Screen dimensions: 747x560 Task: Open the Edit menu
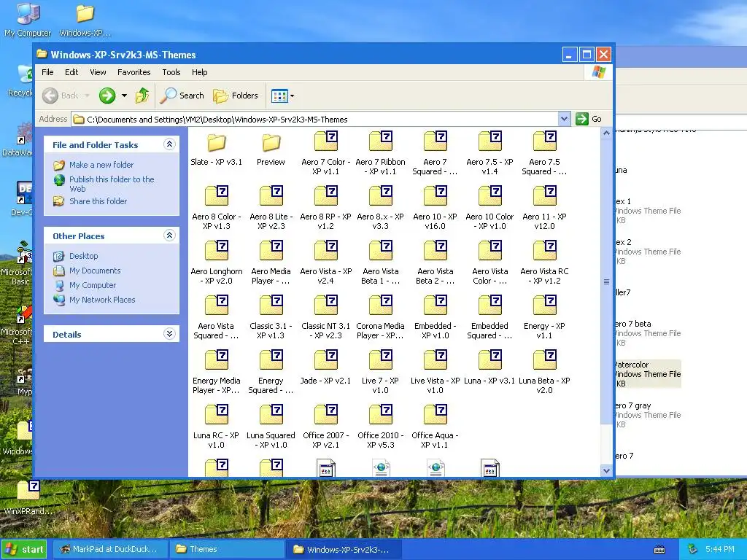point(71,72)
